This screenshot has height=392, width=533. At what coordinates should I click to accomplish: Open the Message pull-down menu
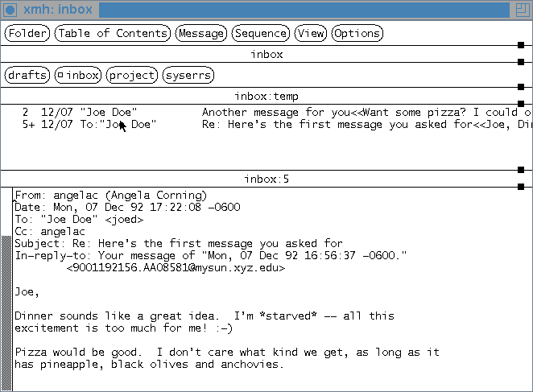tap(200, 33)
